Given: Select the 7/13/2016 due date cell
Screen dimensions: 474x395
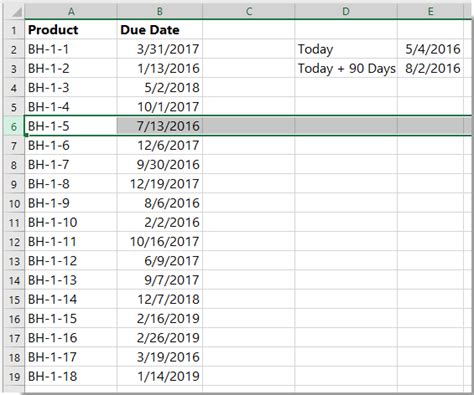Looking at the screenshot, I should 160,126.
